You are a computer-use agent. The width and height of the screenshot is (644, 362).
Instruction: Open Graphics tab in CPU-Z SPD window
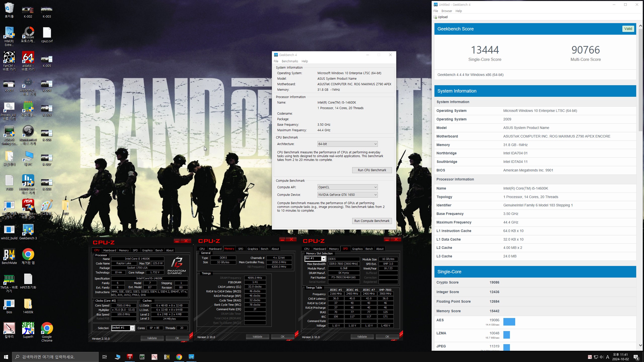coord(357,249)
